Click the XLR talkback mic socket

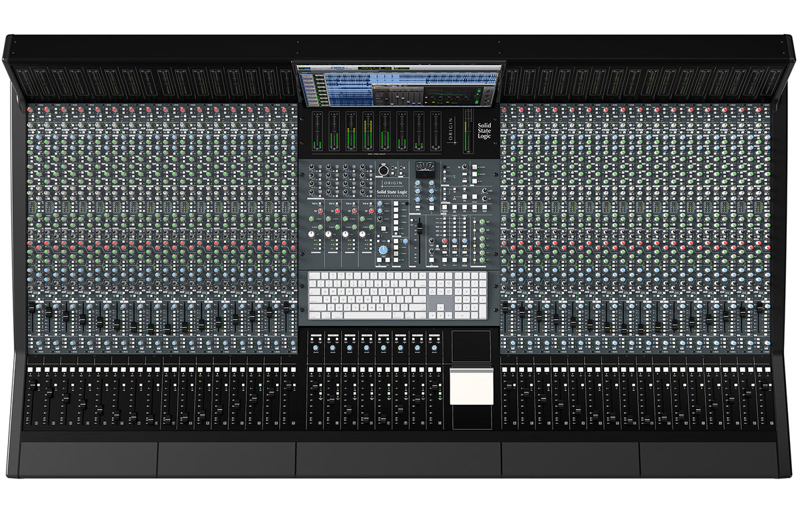coord(384,170)
